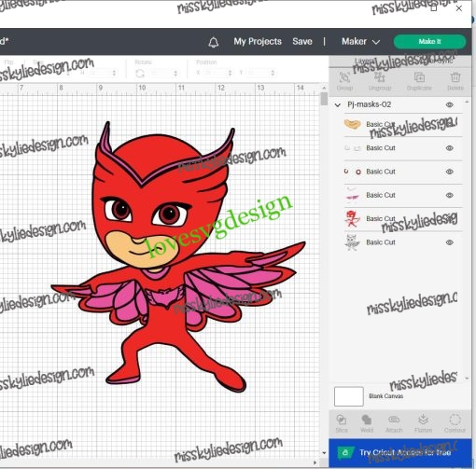Viewport: 476px width, 469px height.
Task: Toggle visibility of Pj-masks-02 group
Action: (x=450, y=104)
